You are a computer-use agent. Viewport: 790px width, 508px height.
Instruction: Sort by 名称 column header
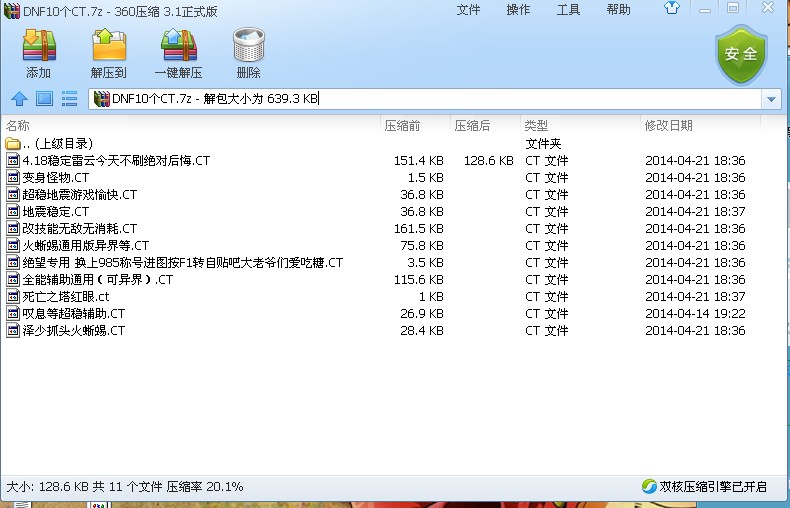191,125
